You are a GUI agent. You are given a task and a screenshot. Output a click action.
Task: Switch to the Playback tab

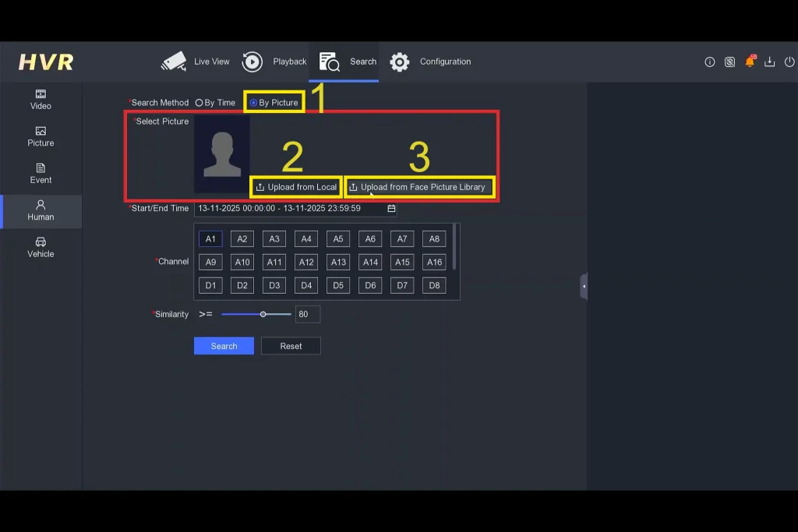click(x=274, y=62)
